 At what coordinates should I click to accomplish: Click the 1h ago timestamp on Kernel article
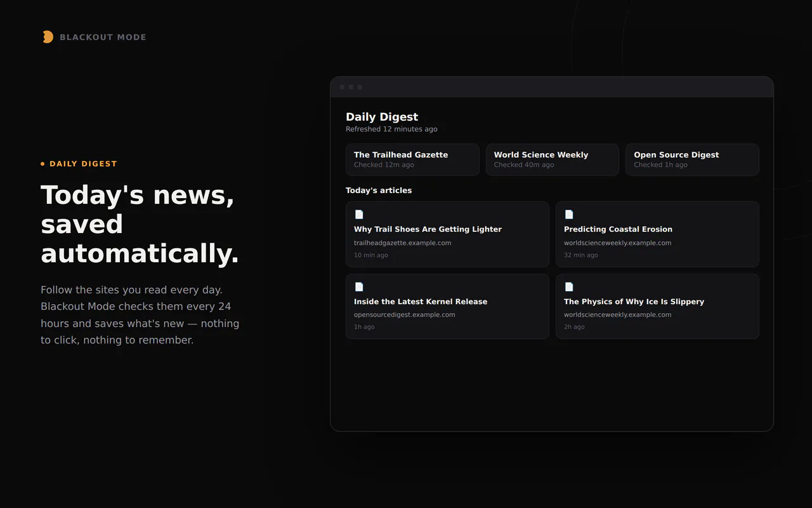pyautogui.click(x=364, y=327)
